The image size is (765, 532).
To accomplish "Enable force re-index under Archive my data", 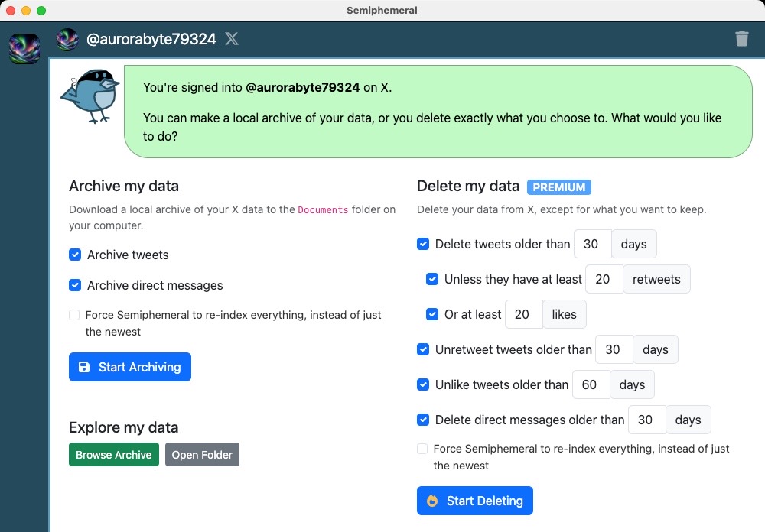I will pos(74,314).
